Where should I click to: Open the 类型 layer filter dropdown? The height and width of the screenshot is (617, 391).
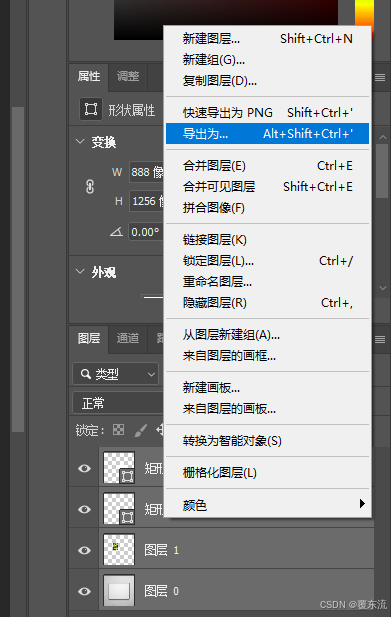116,374
